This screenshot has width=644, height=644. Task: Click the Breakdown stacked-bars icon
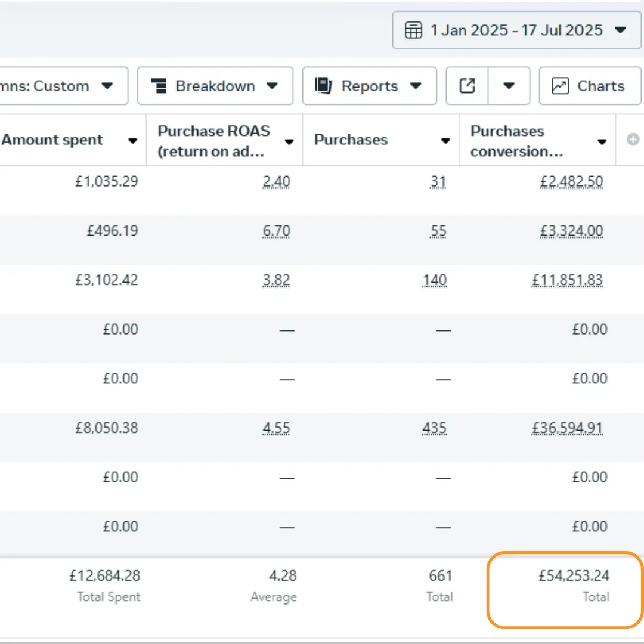(x=159, y=86)
